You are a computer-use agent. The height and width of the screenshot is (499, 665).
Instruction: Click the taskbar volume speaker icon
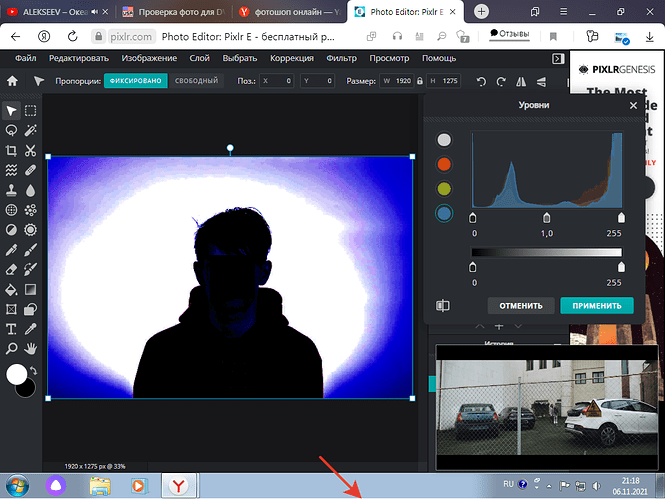596,486
